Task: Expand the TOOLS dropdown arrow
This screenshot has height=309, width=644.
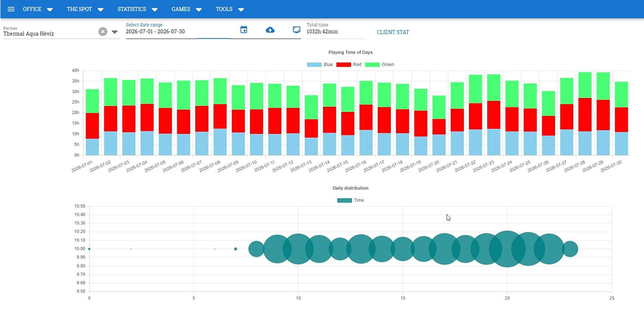Action: pyautogui.click(x=241, y=10)
